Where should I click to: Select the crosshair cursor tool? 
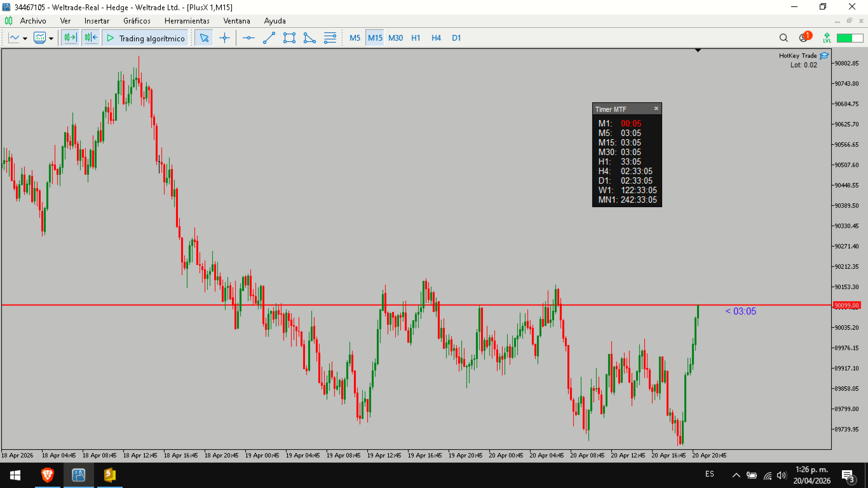pos(224,38)
